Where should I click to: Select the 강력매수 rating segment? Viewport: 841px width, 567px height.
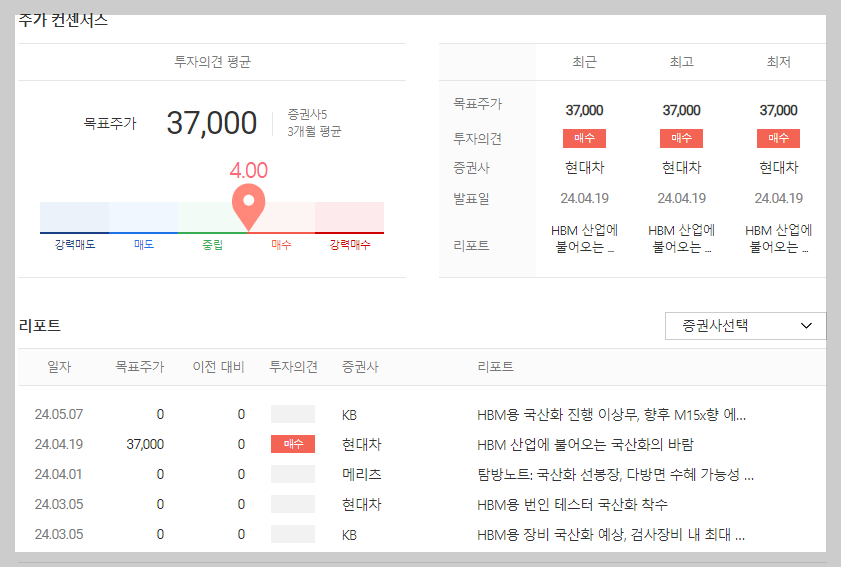[x=350, y=218]
